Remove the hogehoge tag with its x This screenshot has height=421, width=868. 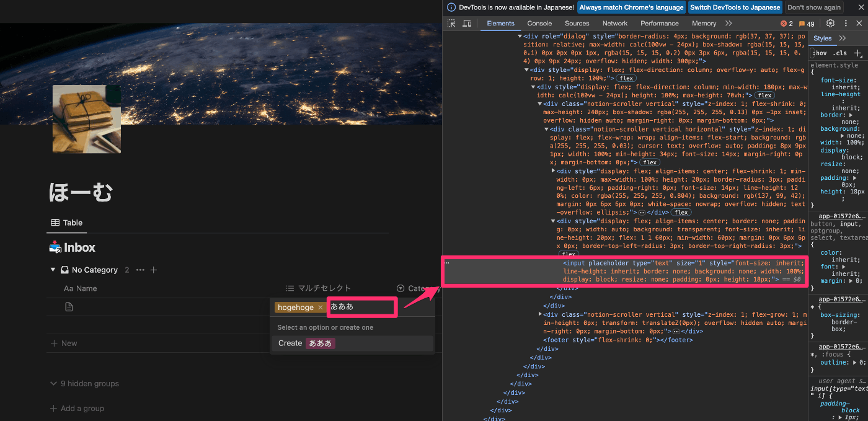(x=320, y=308)
